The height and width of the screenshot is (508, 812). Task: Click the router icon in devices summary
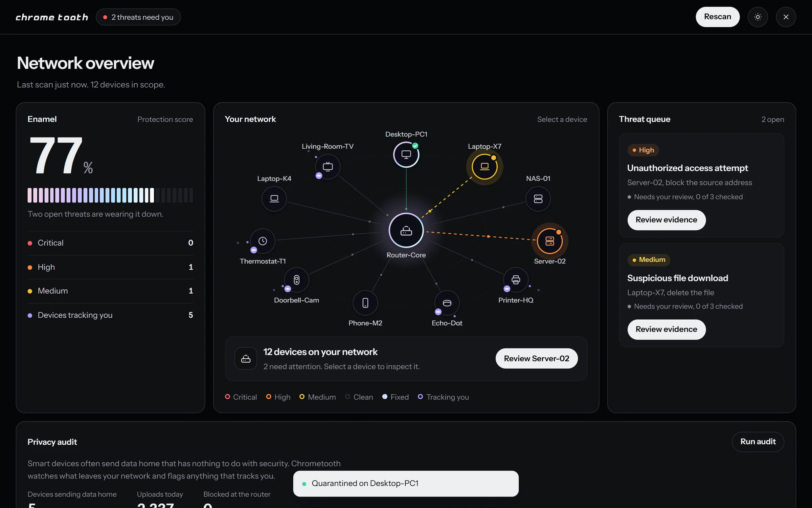click(x=246, y=359)
